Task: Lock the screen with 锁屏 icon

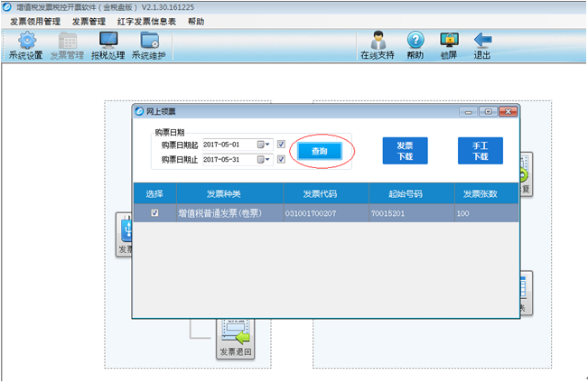Action: point(449,45)
